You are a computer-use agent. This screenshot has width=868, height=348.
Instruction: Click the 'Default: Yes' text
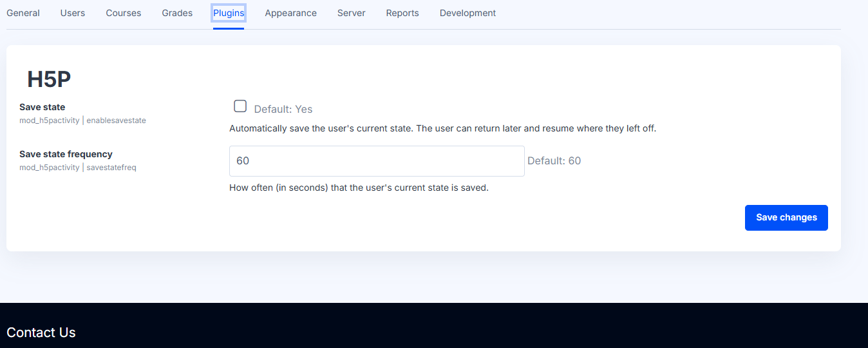tap(283, 110)
